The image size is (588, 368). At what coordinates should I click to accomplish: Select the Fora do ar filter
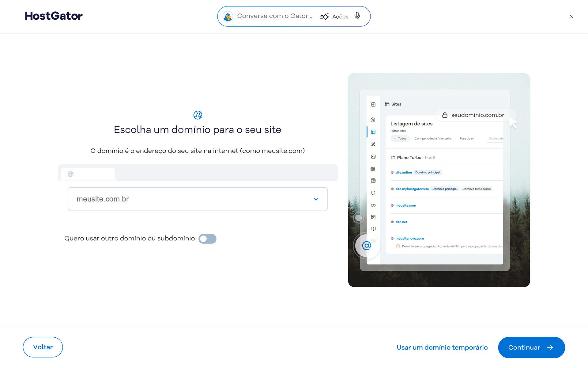466,139
